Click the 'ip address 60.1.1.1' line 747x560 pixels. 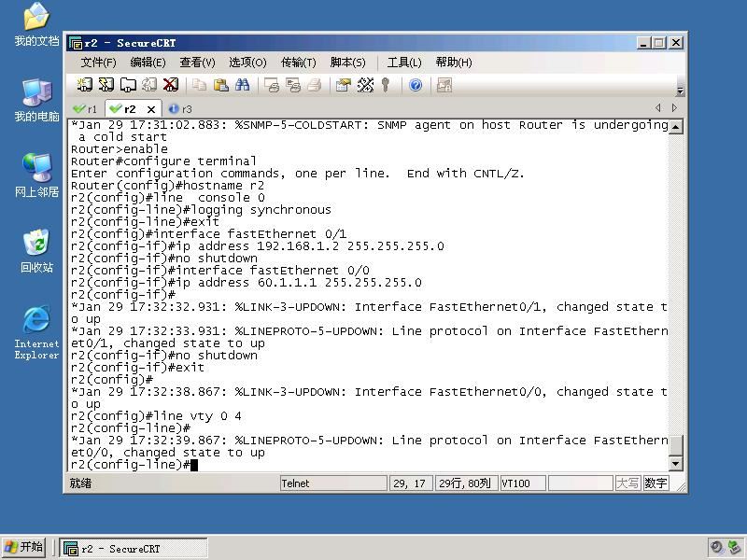click(246, 283)
